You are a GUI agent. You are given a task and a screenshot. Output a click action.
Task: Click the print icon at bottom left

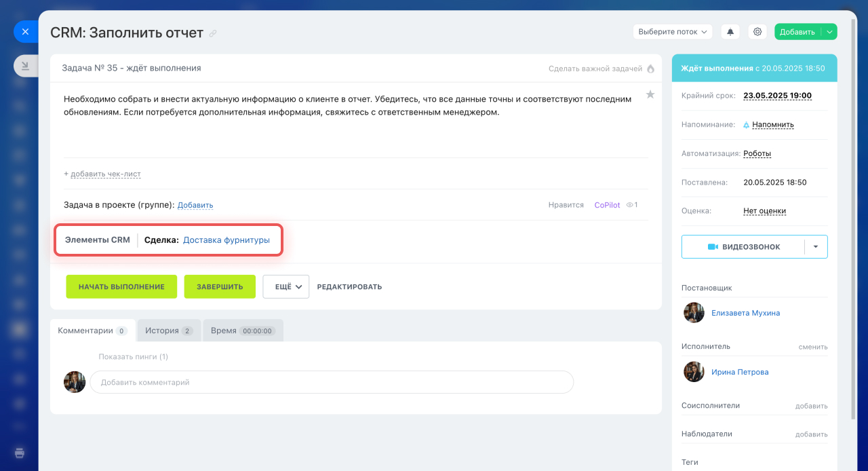[x=20, y=453]
